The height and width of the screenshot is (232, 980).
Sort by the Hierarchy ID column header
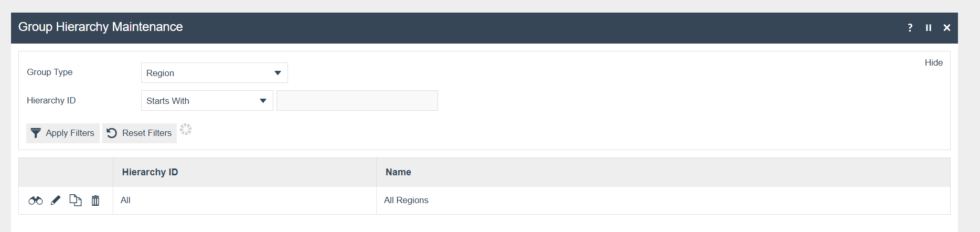[150, 172]
